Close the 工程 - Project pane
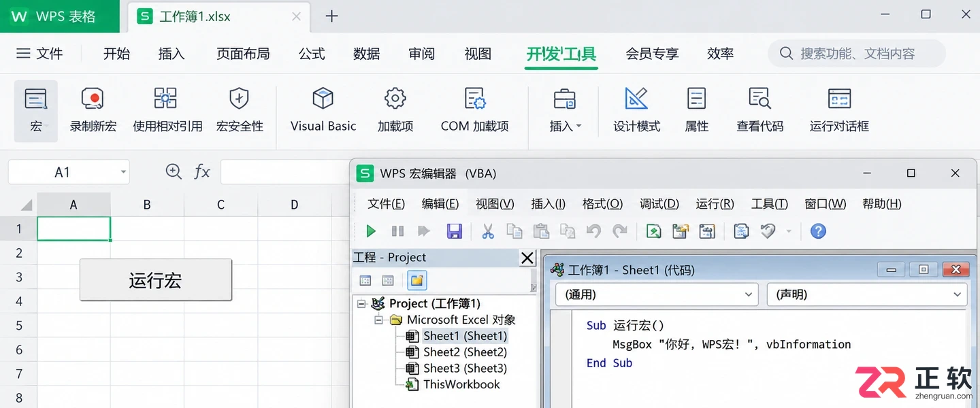Viewport: 980px width, 408px height. (x=527, y=258)
